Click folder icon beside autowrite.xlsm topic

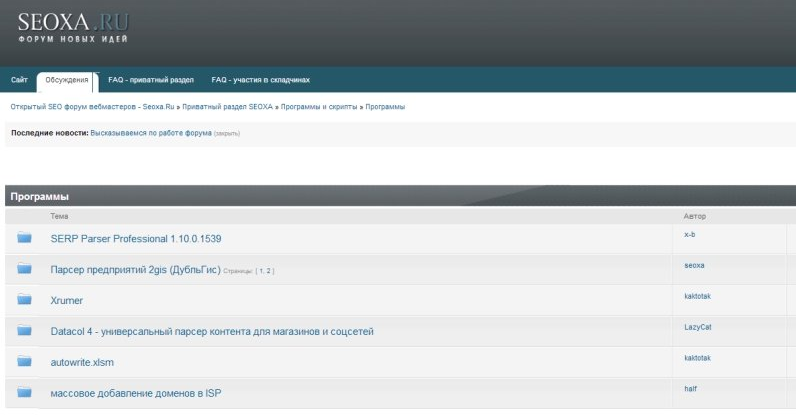[x=25, y=362]
